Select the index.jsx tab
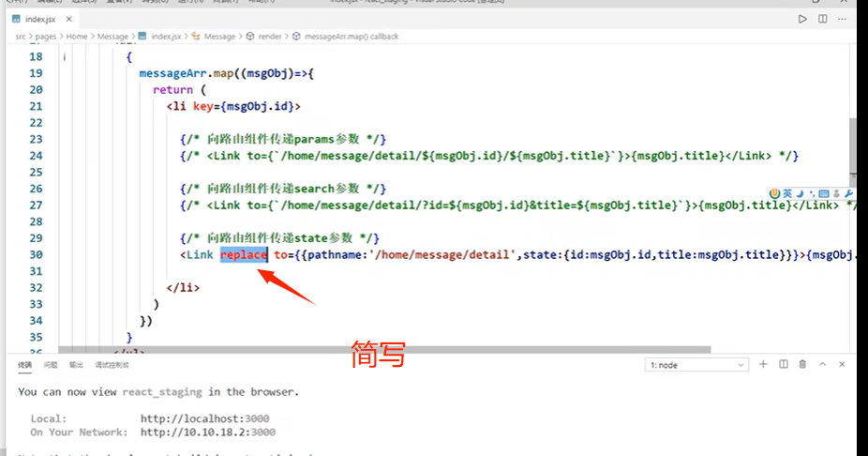This screenshot has height=456, width=868. [x=40, y=19]
